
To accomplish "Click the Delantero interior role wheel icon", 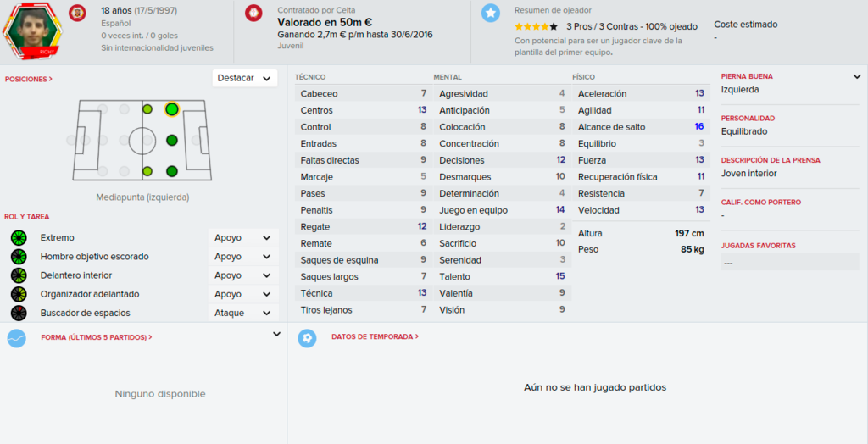I will tap(19, 275).
